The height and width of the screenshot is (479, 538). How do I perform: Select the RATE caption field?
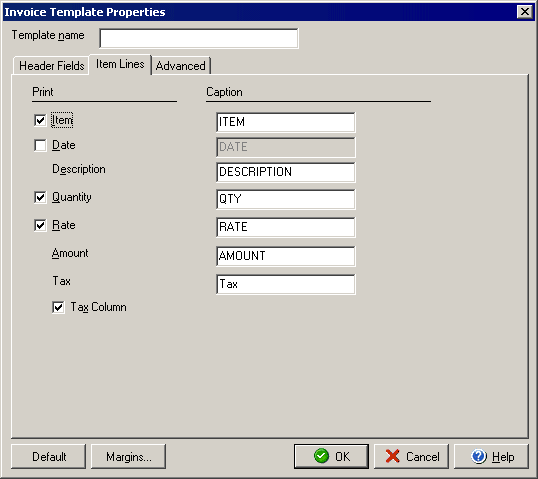(286, 227)
